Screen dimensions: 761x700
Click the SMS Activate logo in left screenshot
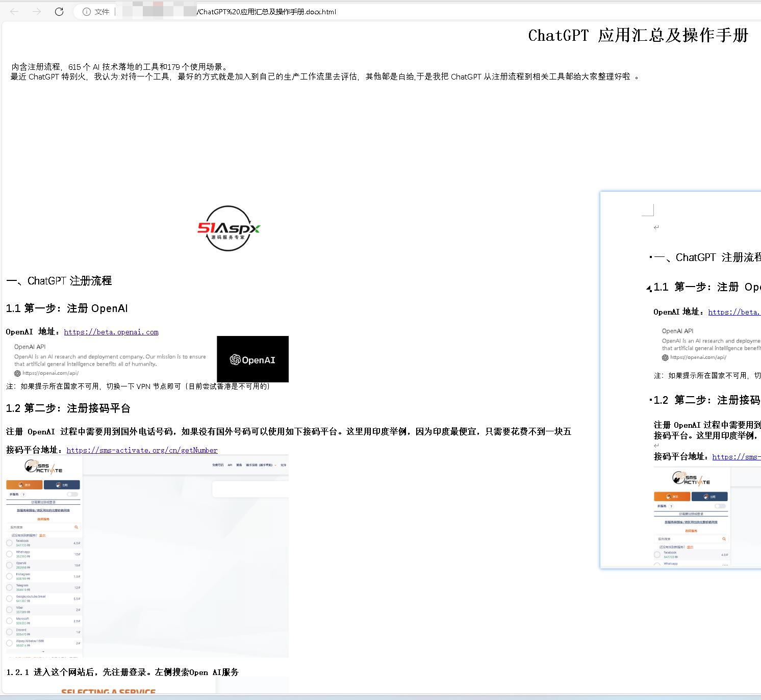pos(44,466)
